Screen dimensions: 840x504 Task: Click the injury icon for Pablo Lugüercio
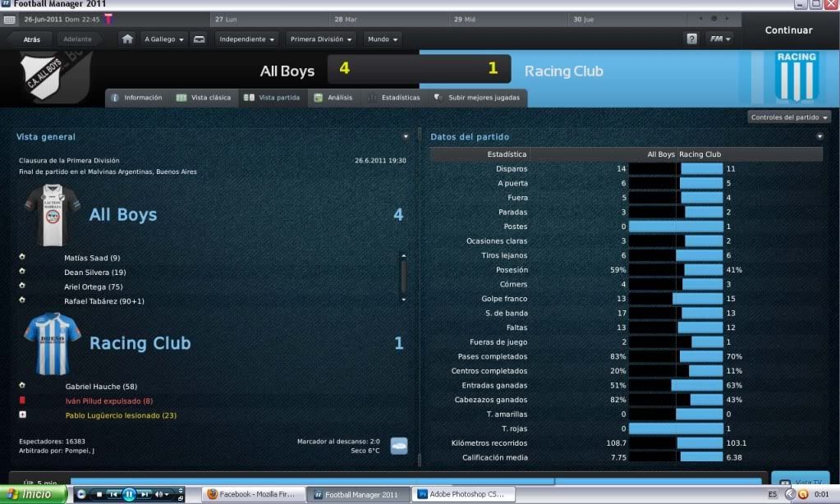click(22, 415)
